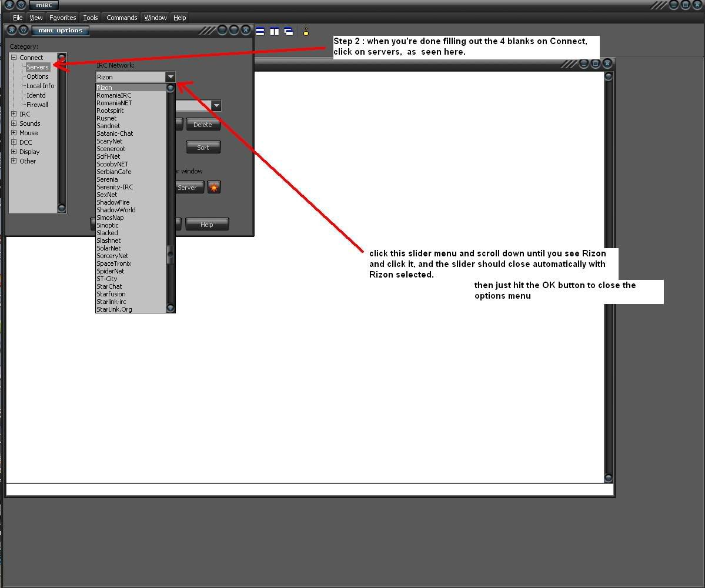Click the network list scrollbar thumb
Viewport: 705px width, 588px height.
point(171,255)
